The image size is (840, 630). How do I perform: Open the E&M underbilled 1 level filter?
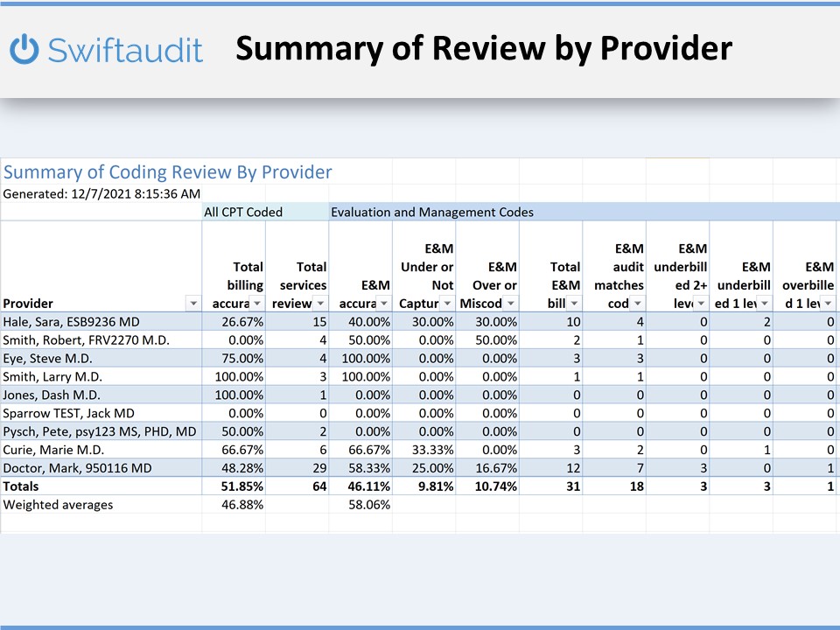coord(764,303)
